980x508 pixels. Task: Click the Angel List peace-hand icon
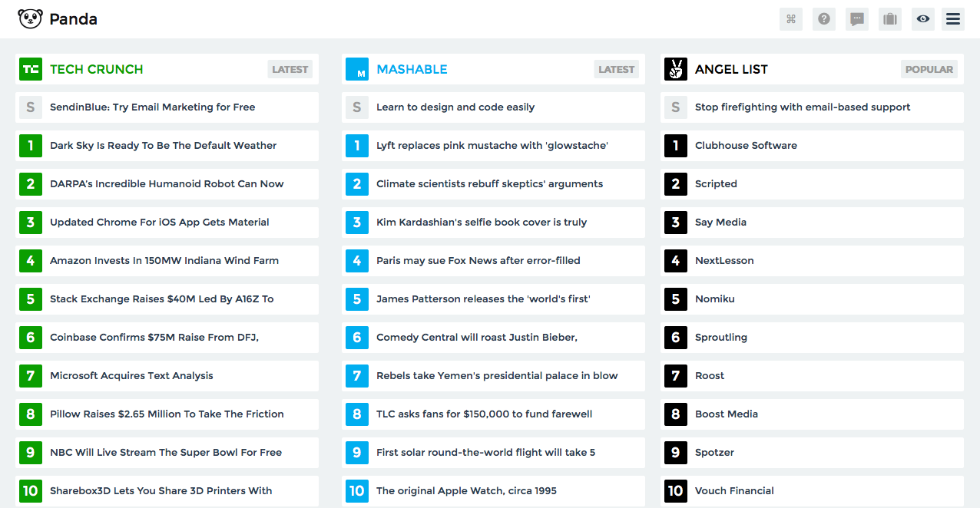coord(676,69)
